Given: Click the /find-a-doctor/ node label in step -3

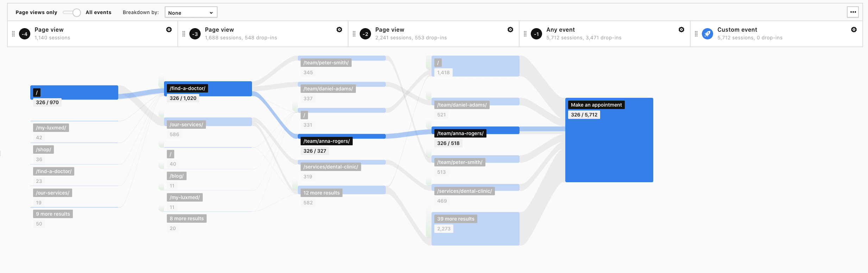Looking at the screenshot, I should coord(187,88).
